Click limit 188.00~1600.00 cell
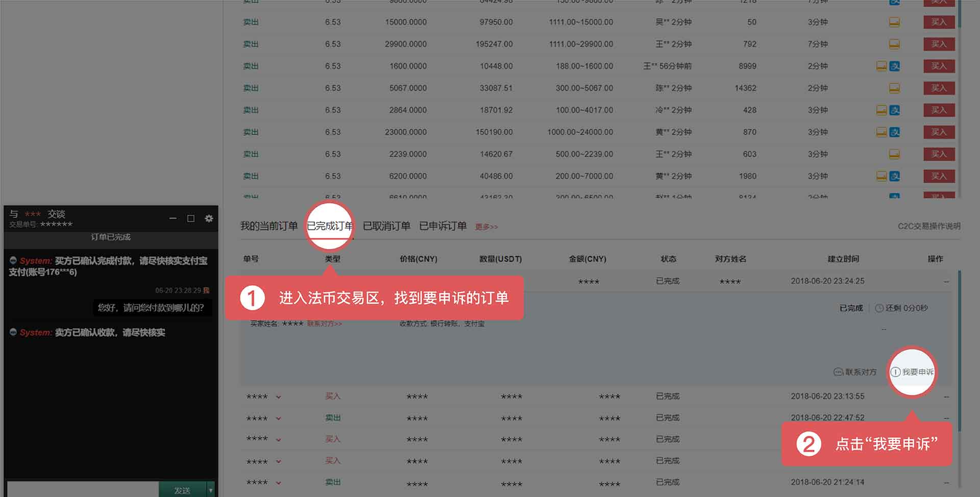The width and height of the screenshot is (980, 497). coord(584,66)
